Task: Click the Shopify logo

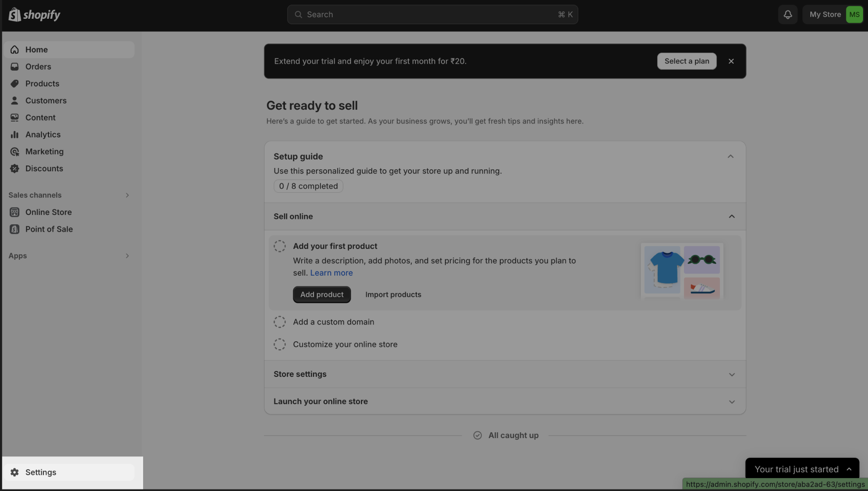Action: pyautogui.click(x=34, y=14)
